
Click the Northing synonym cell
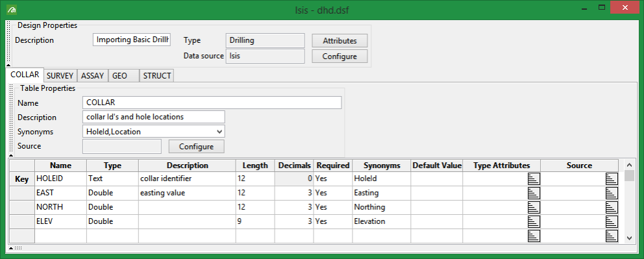click(x=382, y=207)
